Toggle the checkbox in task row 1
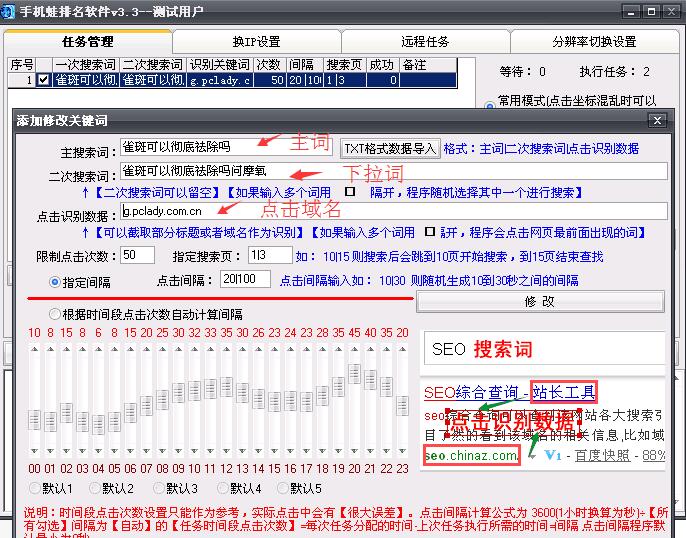 pyautogui.click(x=43, y=80)
